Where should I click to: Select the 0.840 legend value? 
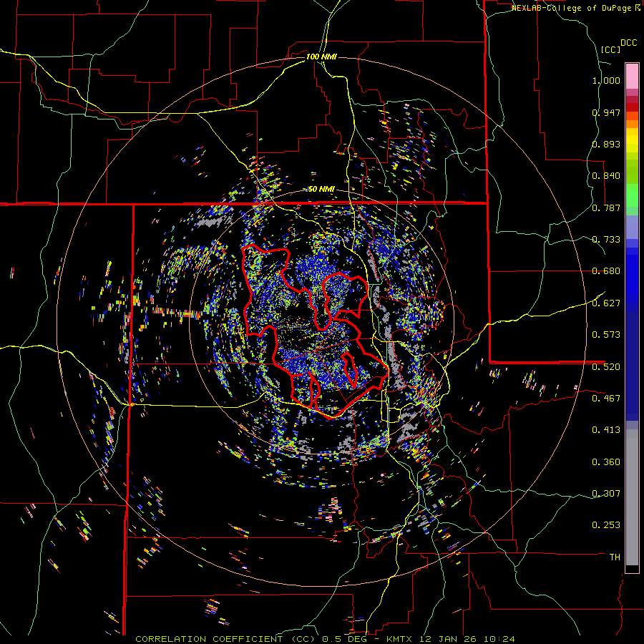pos(606,176)
